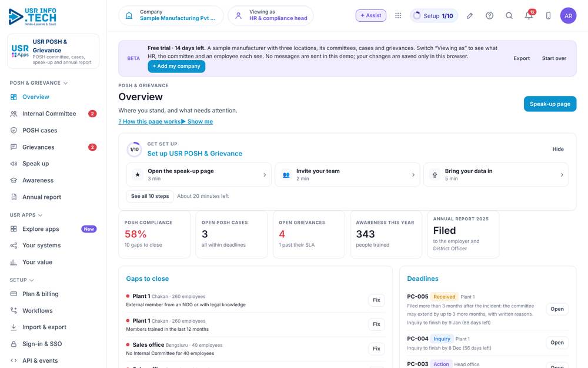Open the Awareness menu item
The height and width of the screenshot is (368, 588).
click(x=54, y=180)
